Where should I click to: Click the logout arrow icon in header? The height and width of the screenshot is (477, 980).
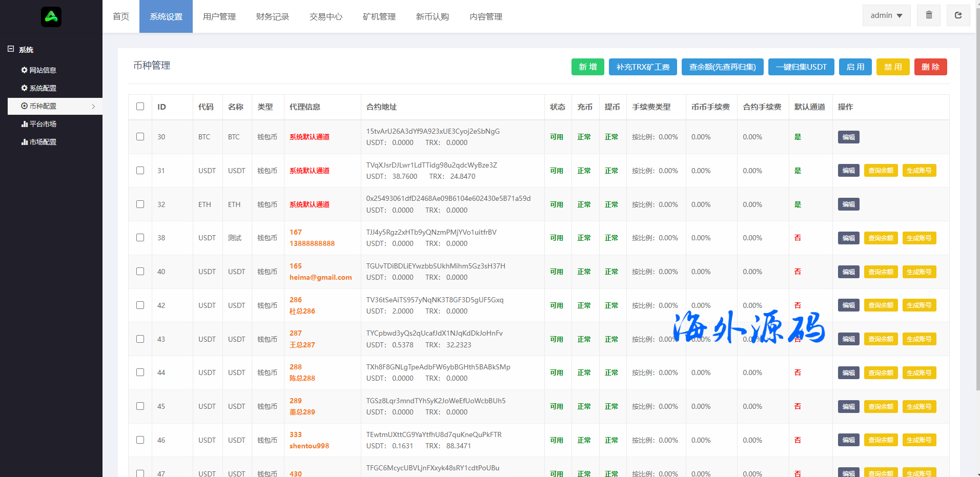pos(958,15)
